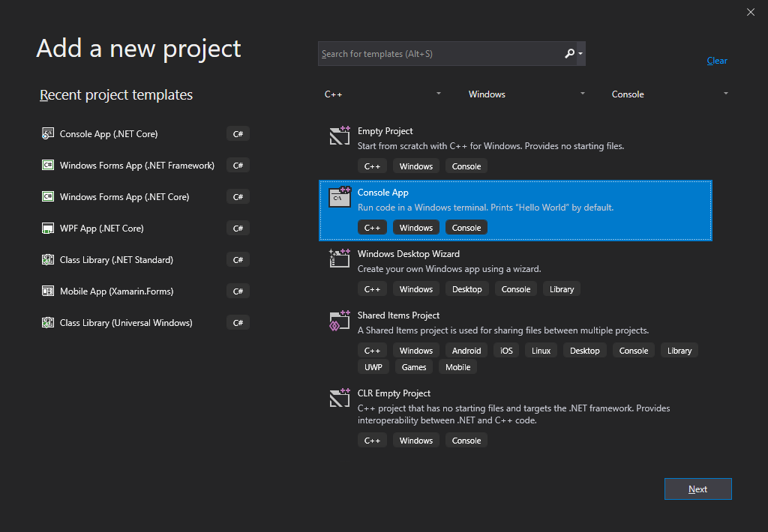Select WPF App (.NET Core) recent icon
This screenshot has width=768, height=532.
point(48,229)
